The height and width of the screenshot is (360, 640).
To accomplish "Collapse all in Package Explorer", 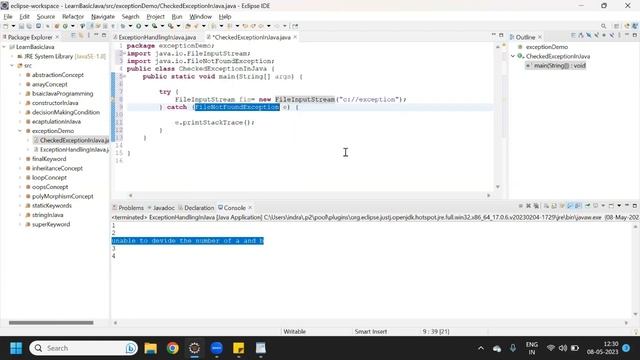I will [73, 36].
